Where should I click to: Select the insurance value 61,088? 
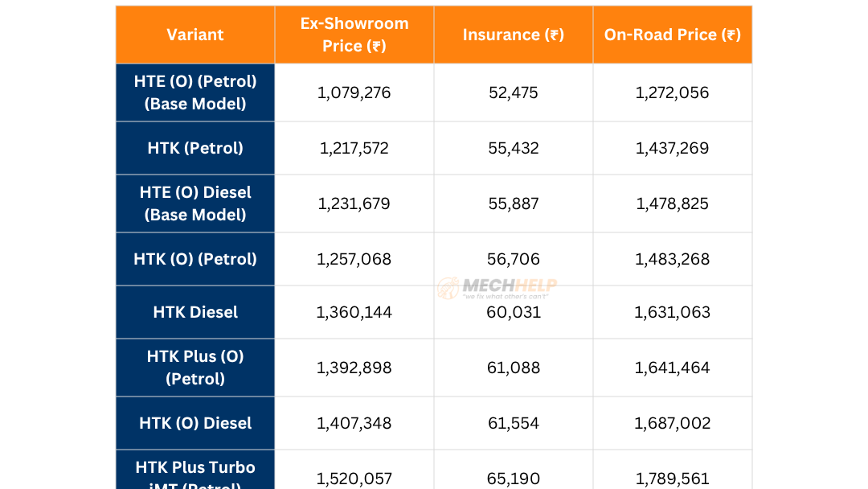[514, 368]
